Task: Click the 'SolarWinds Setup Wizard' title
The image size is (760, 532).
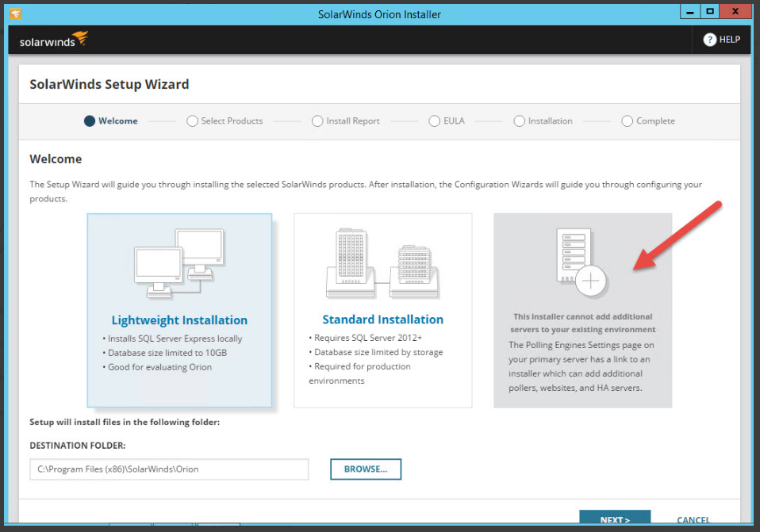Action: (x=109, y=84)
